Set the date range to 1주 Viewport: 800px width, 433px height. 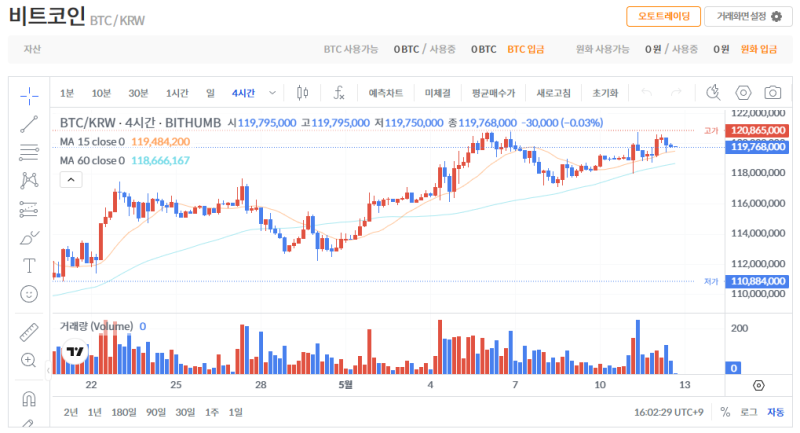(x=212, y=412)
